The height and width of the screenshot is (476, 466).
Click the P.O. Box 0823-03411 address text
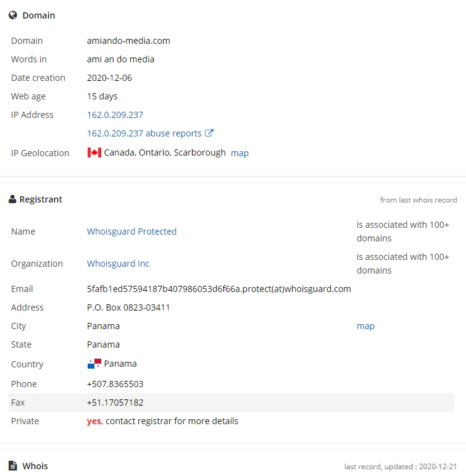pyautogui.click(x=128, y=307)
